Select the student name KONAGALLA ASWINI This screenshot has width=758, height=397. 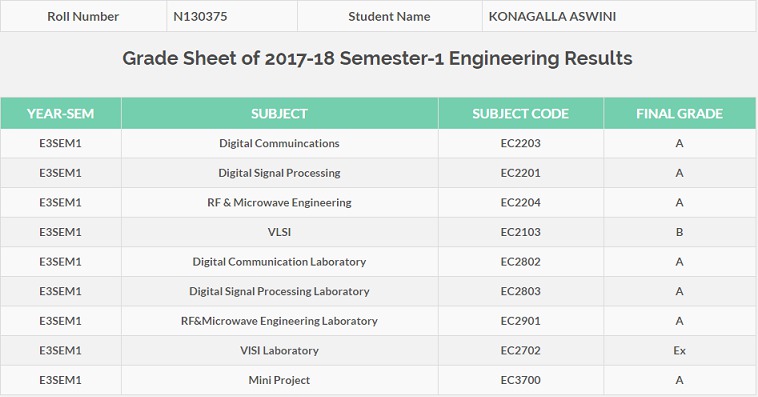pos(619,16)
